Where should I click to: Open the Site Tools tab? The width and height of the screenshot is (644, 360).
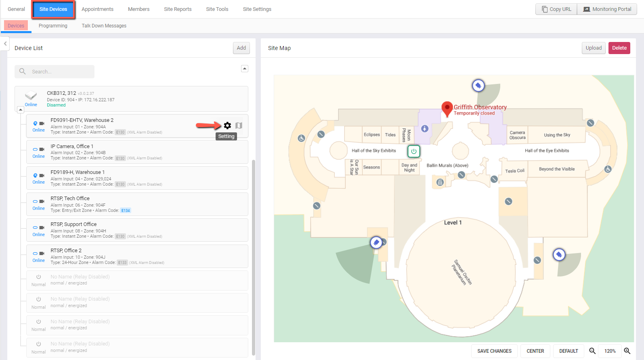[217, 9]
